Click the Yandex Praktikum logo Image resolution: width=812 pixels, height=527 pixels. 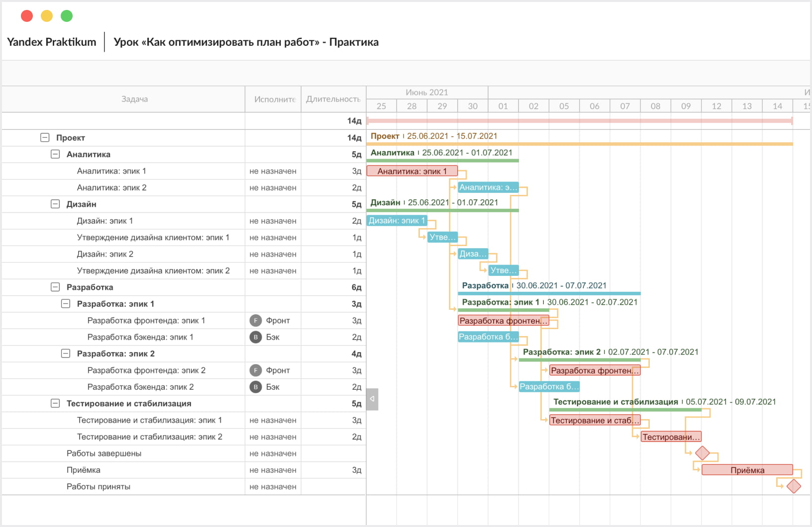pos(52,42)
